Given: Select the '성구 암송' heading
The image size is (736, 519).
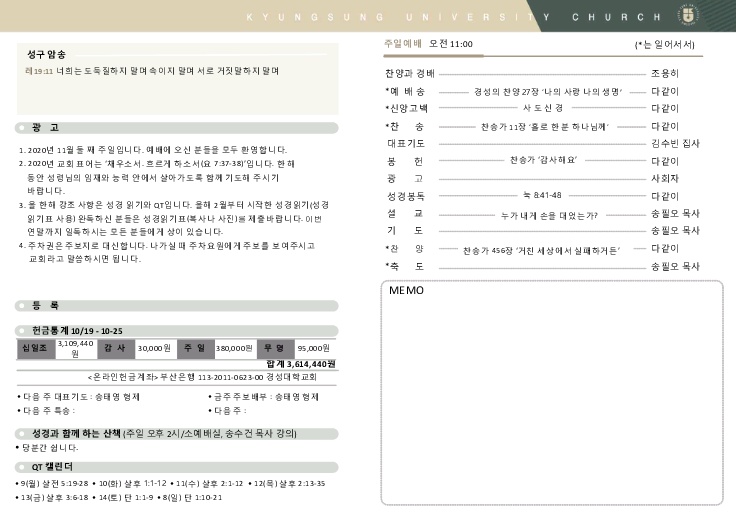Looking at the screenshot, I should pyautogui.click(x=46, y=54).
